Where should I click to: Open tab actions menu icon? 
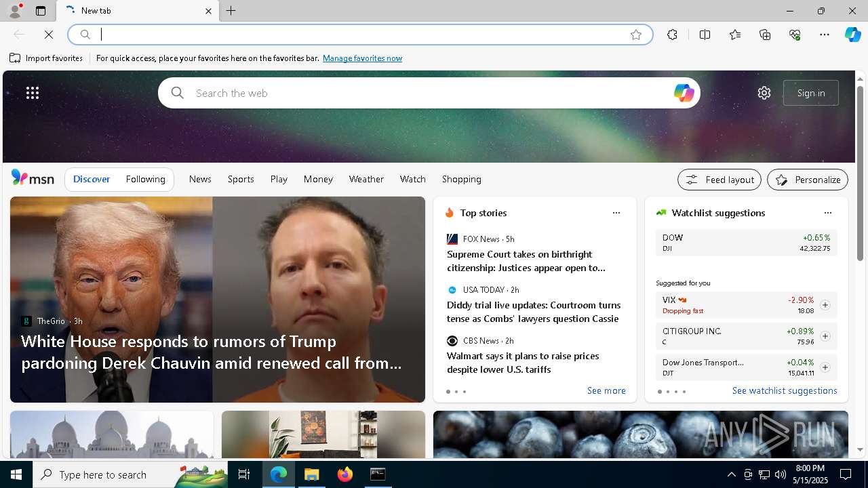click(x=41, y=11)
